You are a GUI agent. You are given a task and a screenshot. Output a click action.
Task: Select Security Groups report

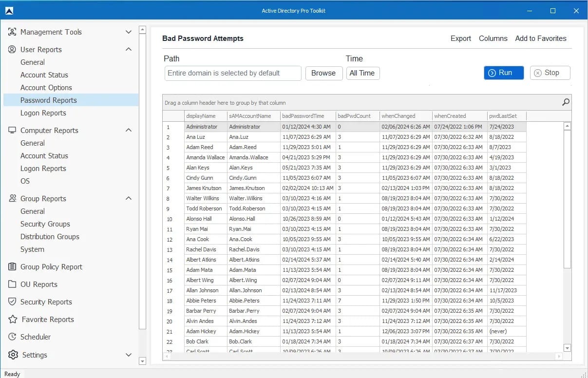click(x=45, y=224)
